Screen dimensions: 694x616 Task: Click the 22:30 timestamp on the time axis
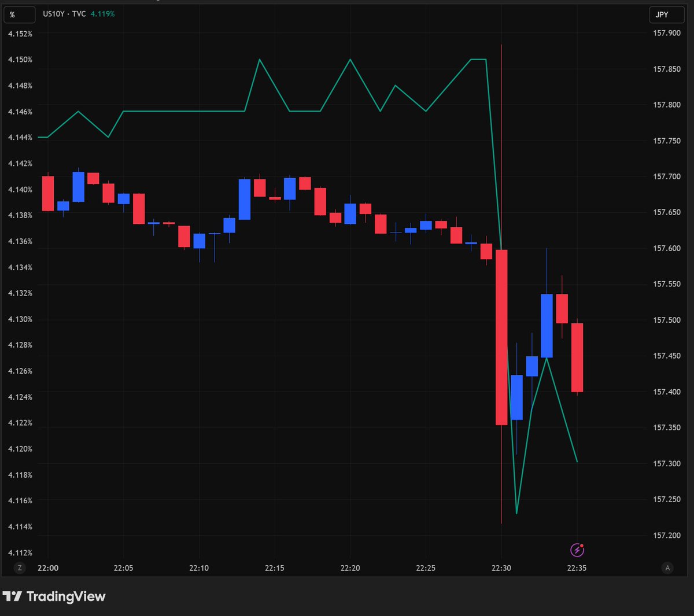pyautogui.click(x=501, y=568)
